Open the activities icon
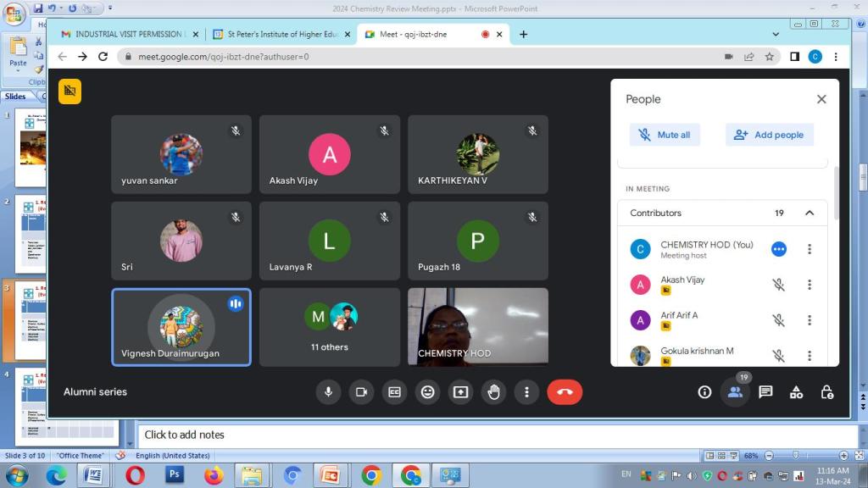868x488 pixels. pyautogui.click(x=796, y=391)
